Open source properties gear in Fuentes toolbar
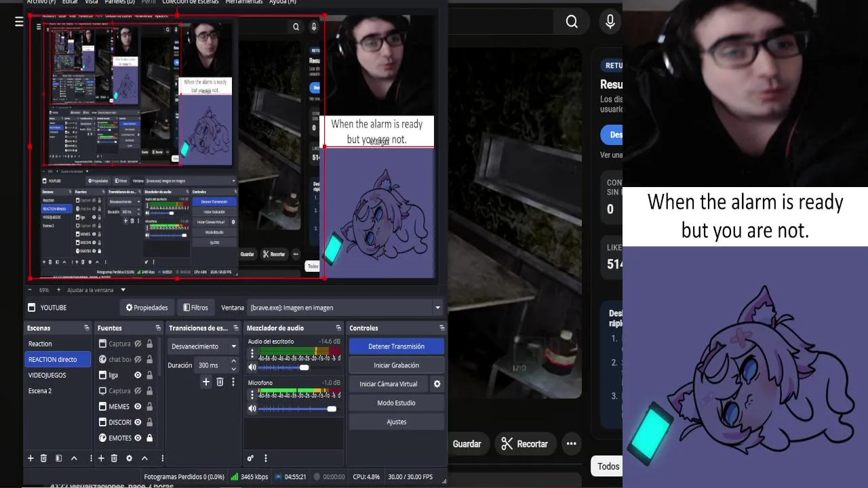 coord(129,458)
